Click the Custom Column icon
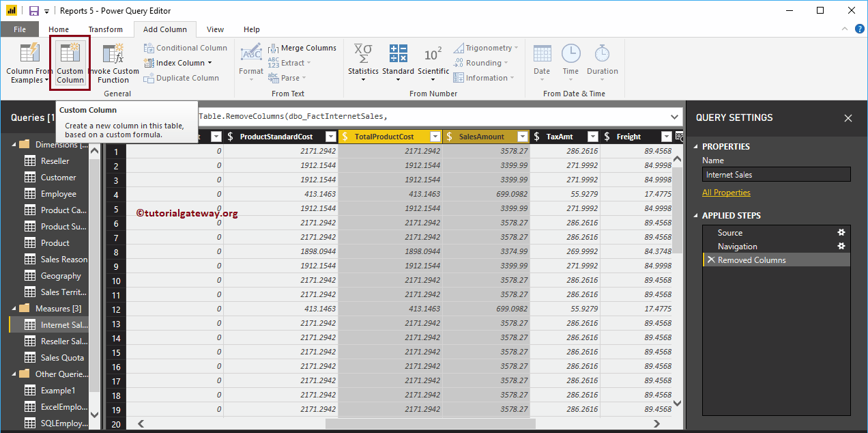 pyautogui.click(x=70, y=54)
